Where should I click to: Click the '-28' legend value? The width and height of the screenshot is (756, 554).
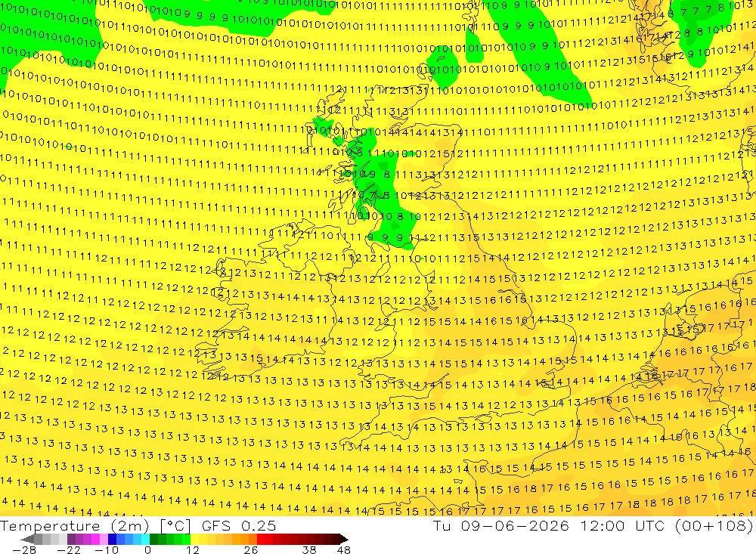pos(23,549)
